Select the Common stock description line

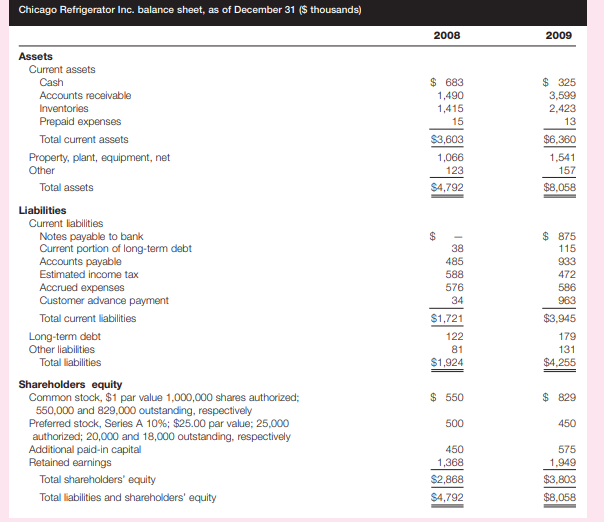pos(164,404)
